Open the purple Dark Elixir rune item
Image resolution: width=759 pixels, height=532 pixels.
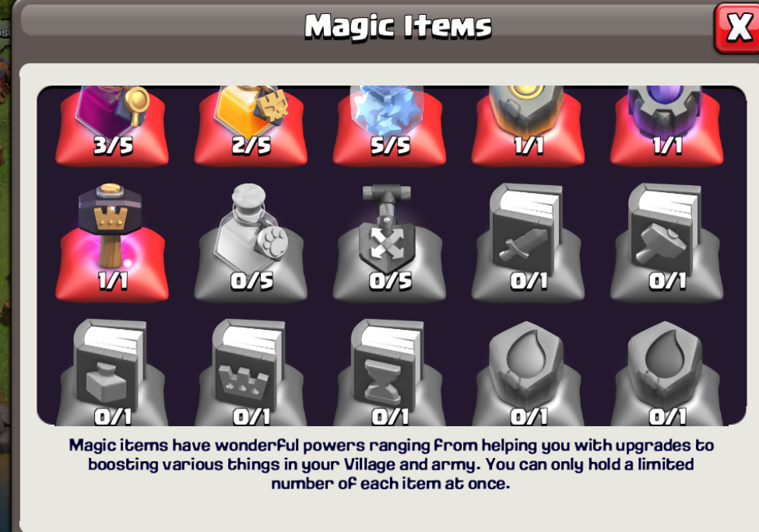point(667,126)
